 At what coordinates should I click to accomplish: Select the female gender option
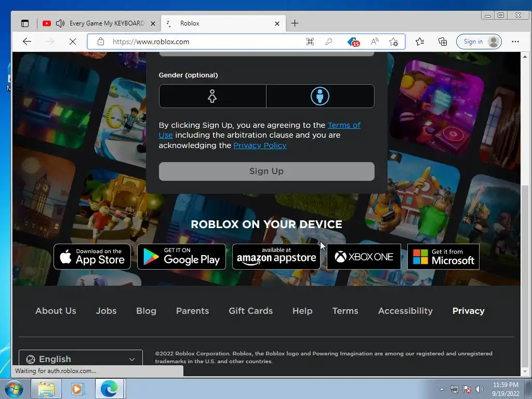(x=212, y=96)
